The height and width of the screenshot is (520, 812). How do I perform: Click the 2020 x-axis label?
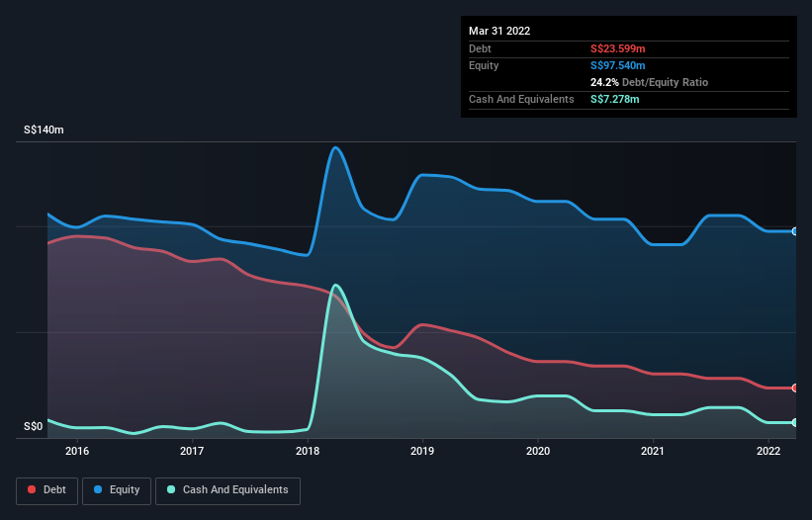tap(538, 451)
